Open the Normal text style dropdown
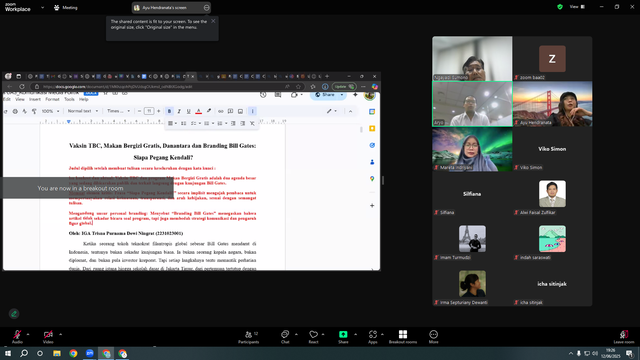 tap(83, 111)
